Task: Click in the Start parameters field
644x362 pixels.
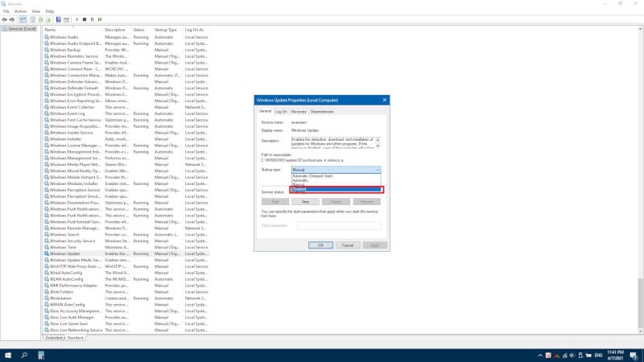Action: [339, 226]
